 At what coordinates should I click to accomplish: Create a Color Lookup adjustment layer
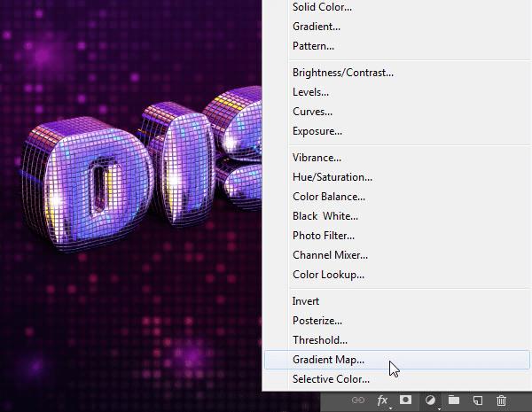(x=328, y=275)
